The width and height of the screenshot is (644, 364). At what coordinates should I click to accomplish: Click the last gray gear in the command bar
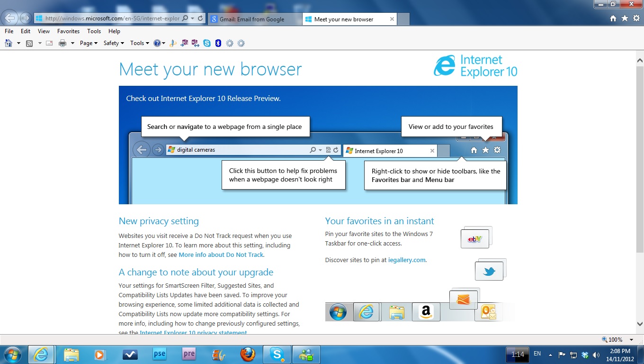pos(241,43)
